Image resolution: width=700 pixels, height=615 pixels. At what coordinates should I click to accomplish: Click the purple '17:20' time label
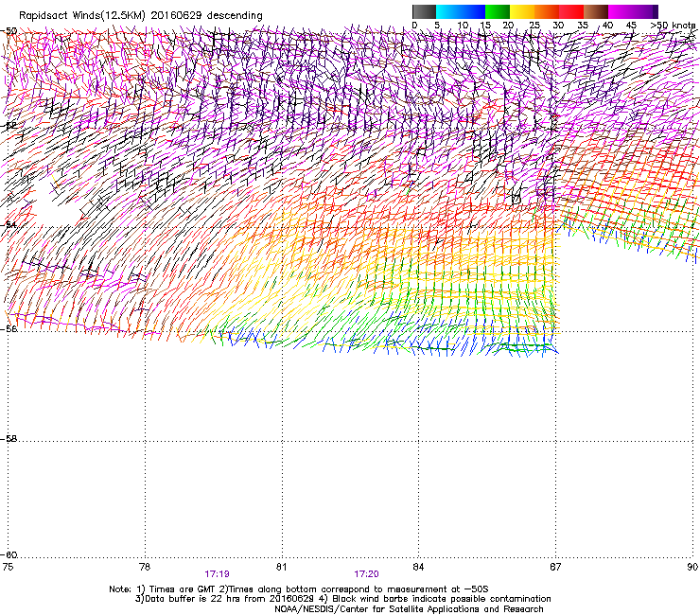[366, 574]
